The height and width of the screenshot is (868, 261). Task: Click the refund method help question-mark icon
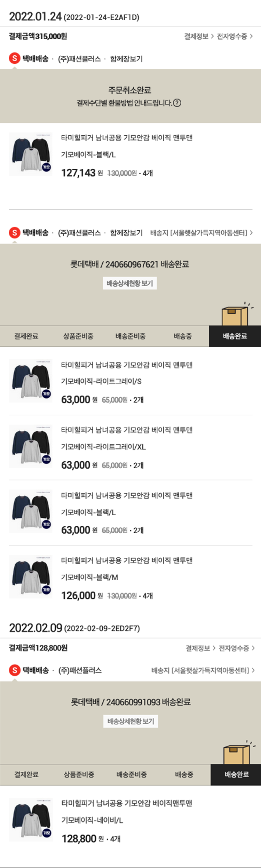point(177,103)
